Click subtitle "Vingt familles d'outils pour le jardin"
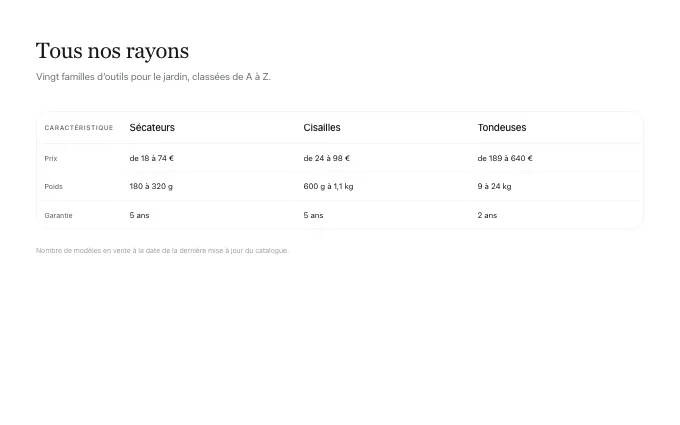Screen dimensions: 680x425 coord(113,77)
